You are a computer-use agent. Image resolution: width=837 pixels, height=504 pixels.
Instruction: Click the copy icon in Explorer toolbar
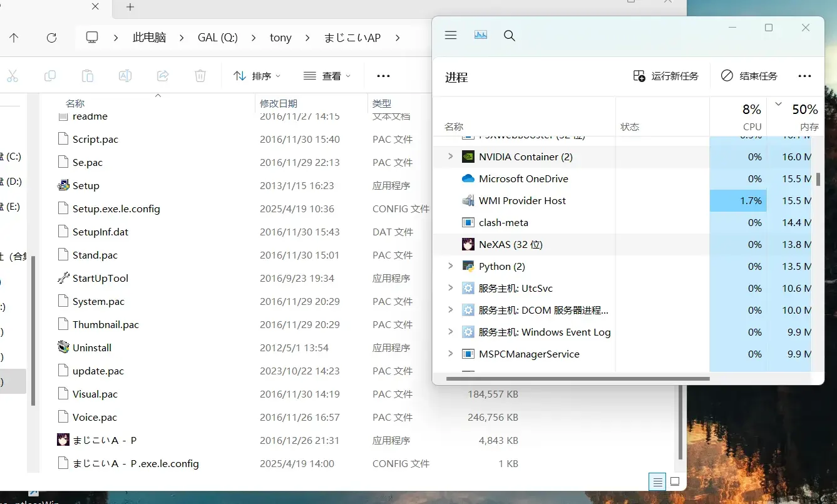point(50,76)
